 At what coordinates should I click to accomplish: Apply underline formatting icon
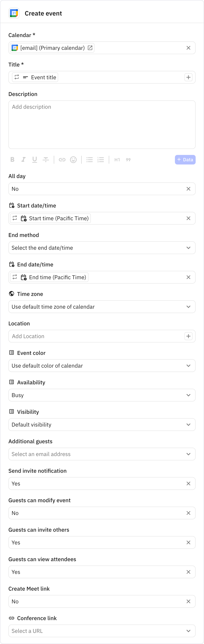34,160
